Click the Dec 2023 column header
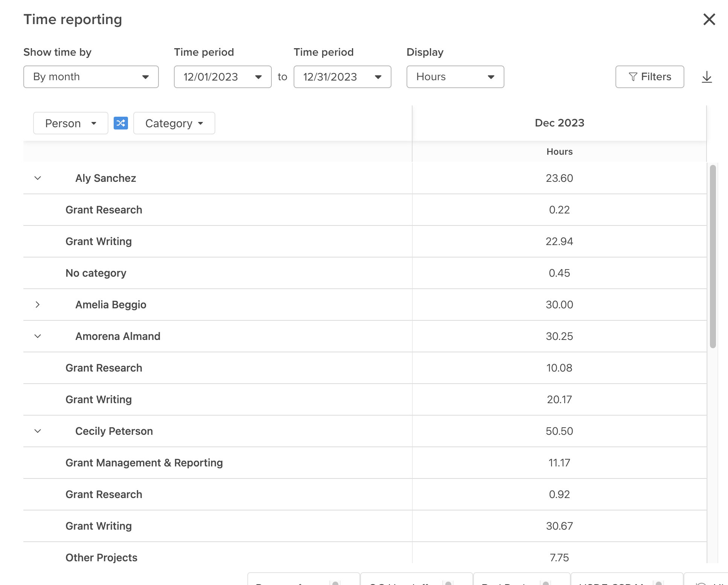Screen dimensions: 728x585 coord(559,123)
